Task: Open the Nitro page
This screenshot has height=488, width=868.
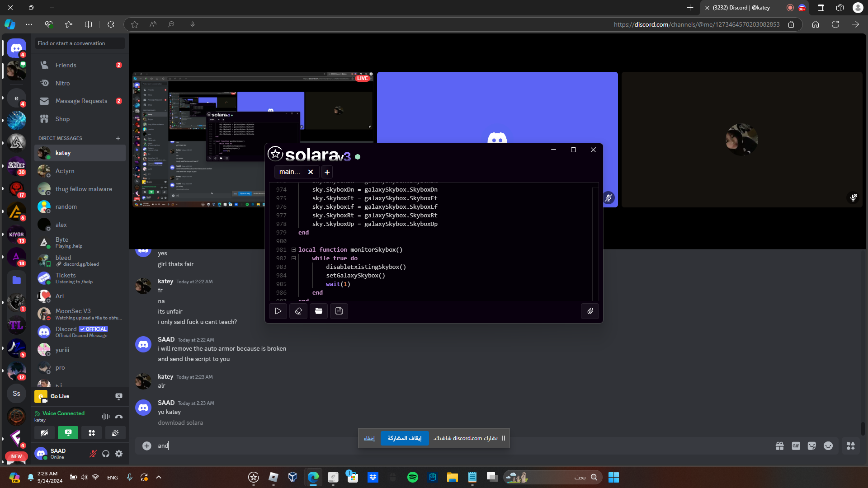Action: point(80,83)
